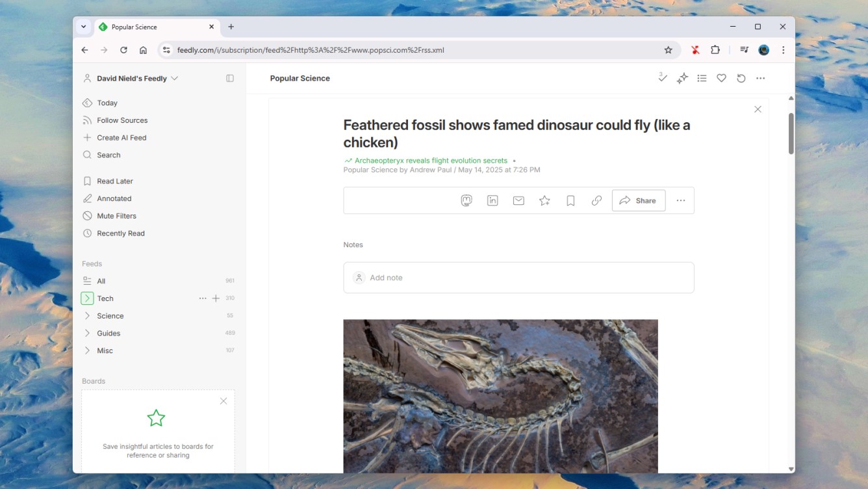Save article to a board
This screenshot has height=489, width=868.
(x=544, y=200)
